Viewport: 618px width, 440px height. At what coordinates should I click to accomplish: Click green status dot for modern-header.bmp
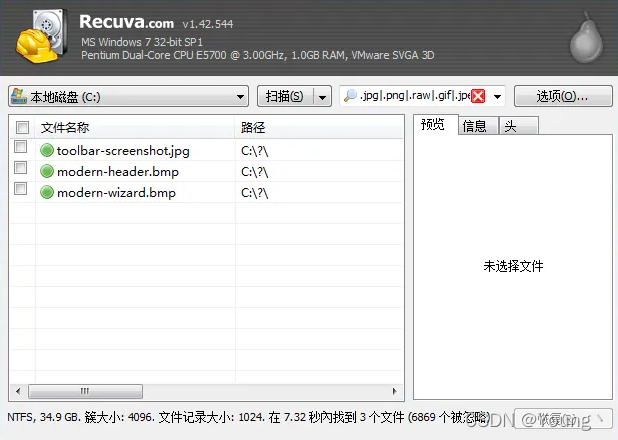[47, 171]
